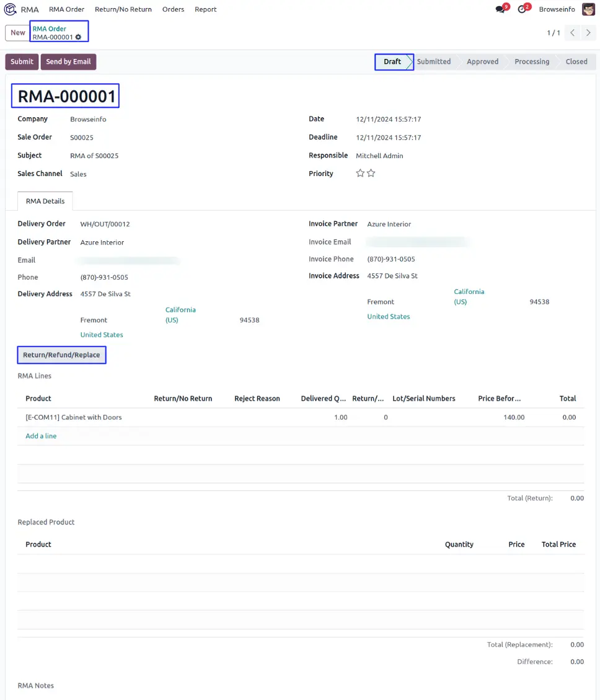Click the Return/Refund/Replace button
This screenshot has height=700, width=600.
pyautogui.click(x=61, y=355)
